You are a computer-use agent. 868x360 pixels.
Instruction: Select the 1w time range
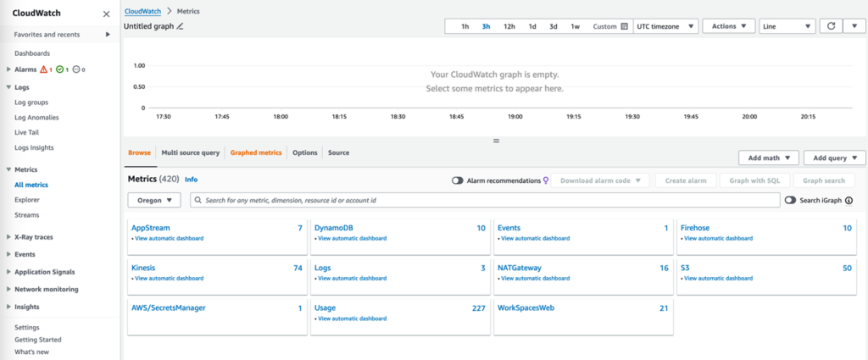click(x=576, y=26)
